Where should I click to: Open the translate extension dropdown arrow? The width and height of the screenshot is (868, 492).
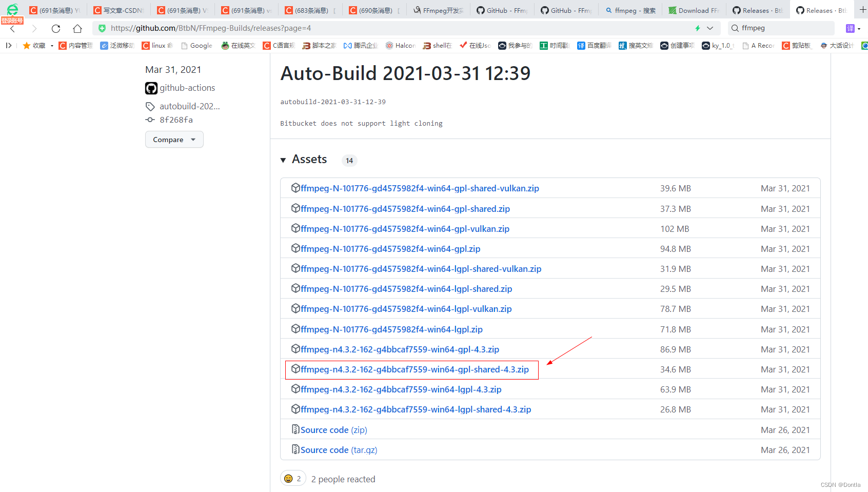pyautogui.click(x=859, y=29)
